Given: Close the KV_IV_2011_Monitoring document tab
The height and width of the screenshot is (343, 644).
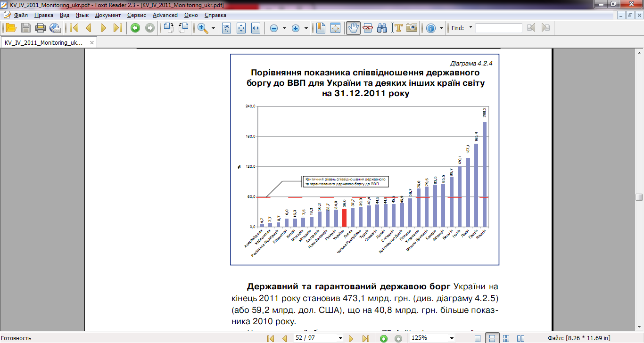Looking at the screenshot, I should click(x=92, y=42).
